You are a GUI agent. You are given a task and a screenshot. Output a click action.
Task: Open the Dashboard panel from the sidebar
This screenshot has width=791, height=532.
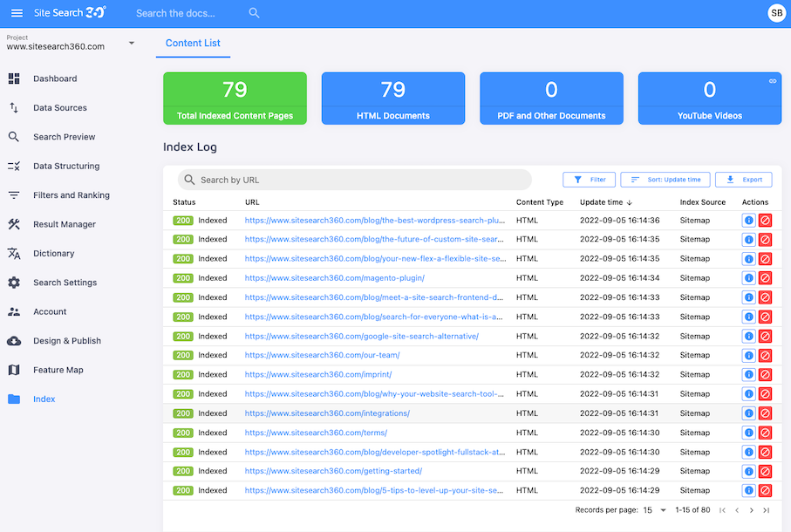[15, 78]
